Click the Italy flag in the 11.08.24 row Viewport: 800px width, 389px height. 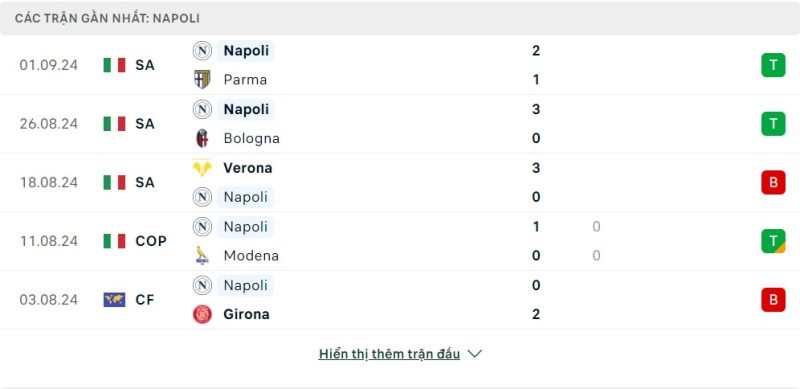tap(114, 241)
